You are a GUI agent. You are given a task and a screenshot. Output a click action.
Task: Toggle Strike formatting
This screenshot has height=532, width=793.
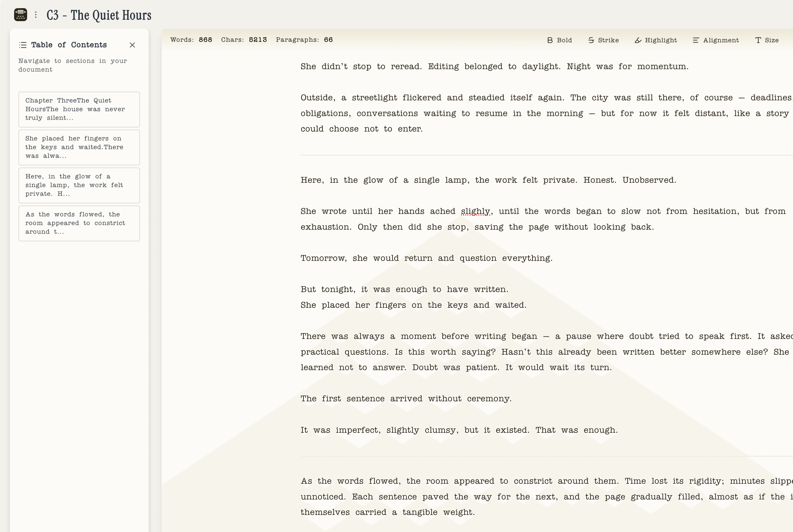click(x=603, y=40)
